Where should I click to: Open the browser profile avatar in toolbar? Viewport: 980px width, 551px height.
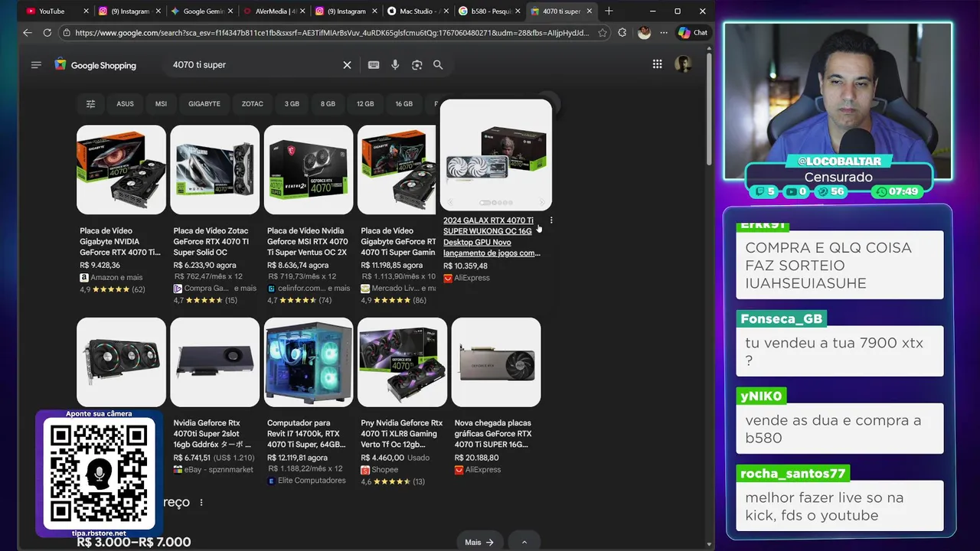click(x=644, y=33)
